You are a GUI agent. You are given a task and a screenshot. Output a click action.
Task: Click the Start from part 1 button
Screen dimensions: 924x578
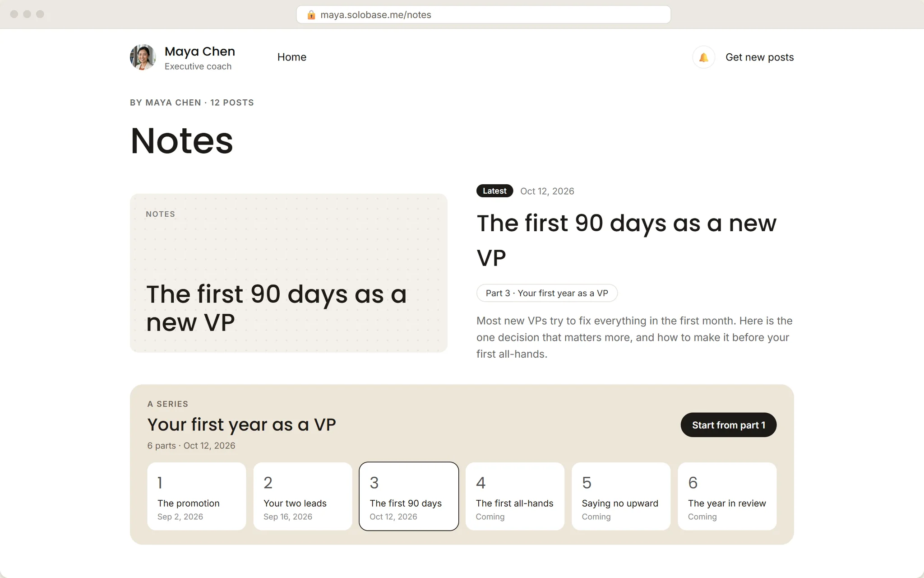pyautogui.click(x=728, y=425)
